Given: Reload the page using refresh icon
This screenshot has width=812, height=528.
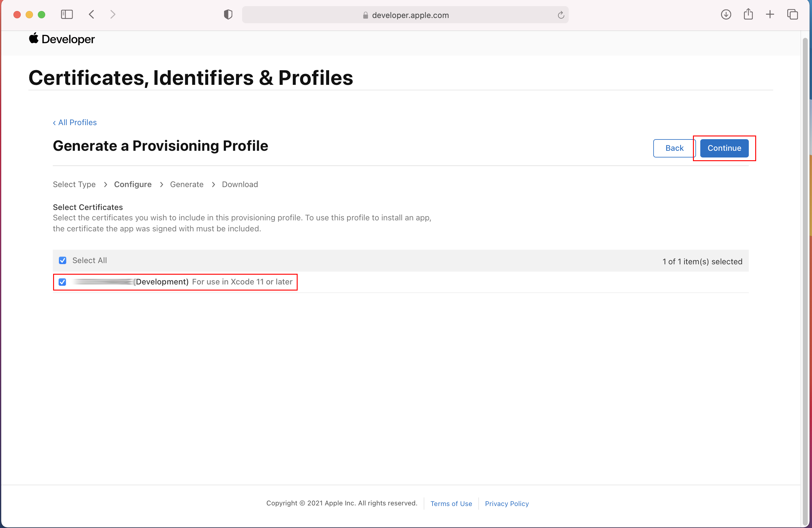Looking at the screenshot, I should point(560,15).
